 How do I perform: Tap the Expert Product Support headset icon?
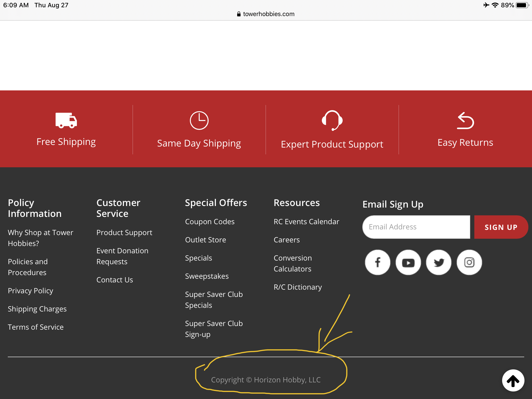(332, 120)
